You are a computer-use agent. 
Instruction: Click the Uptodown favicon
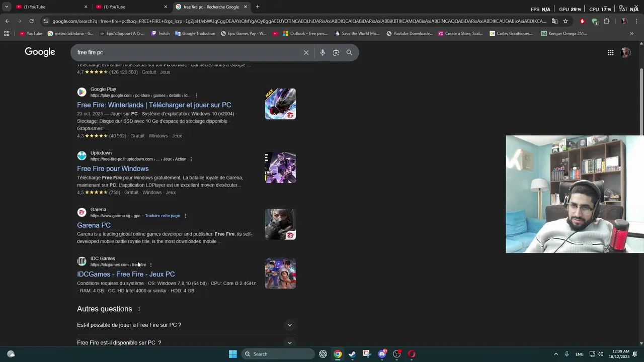[x=82, y=156]
